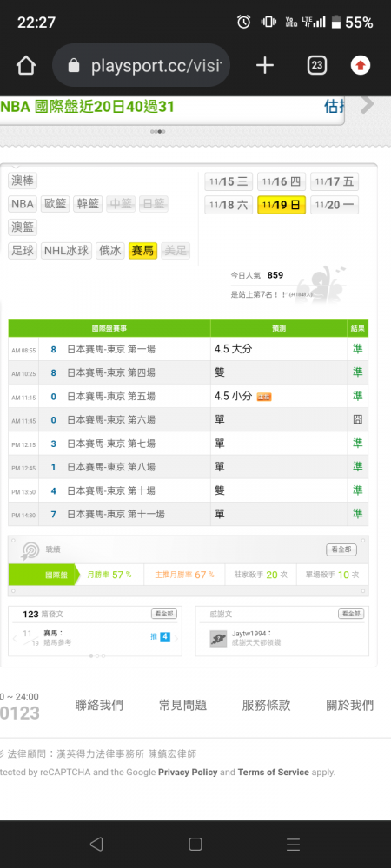This screenshot has width=391, height=868.
Task: Select the 足球 category filter
Action: pos(23,251)
